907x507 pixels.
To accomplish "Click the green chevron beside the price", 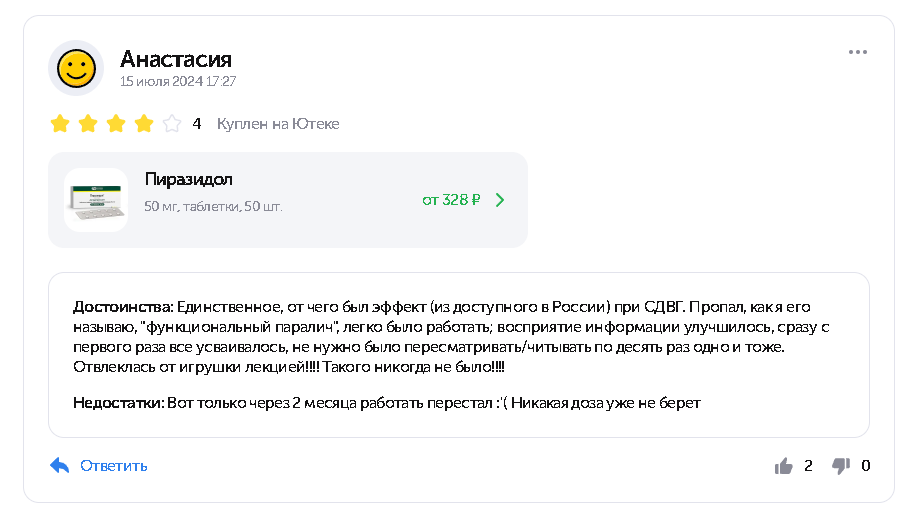I will pyautogui.click(x=500, y=200).
